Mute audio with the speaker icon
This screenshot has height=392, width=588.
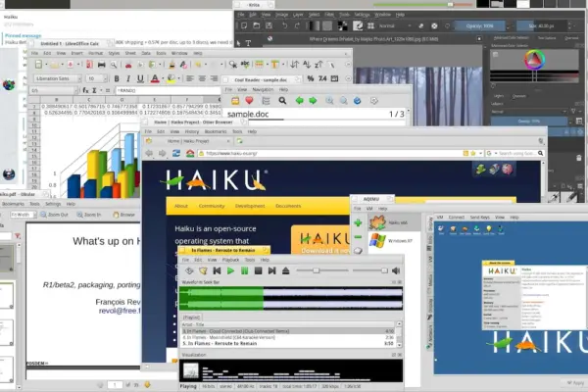396,270
